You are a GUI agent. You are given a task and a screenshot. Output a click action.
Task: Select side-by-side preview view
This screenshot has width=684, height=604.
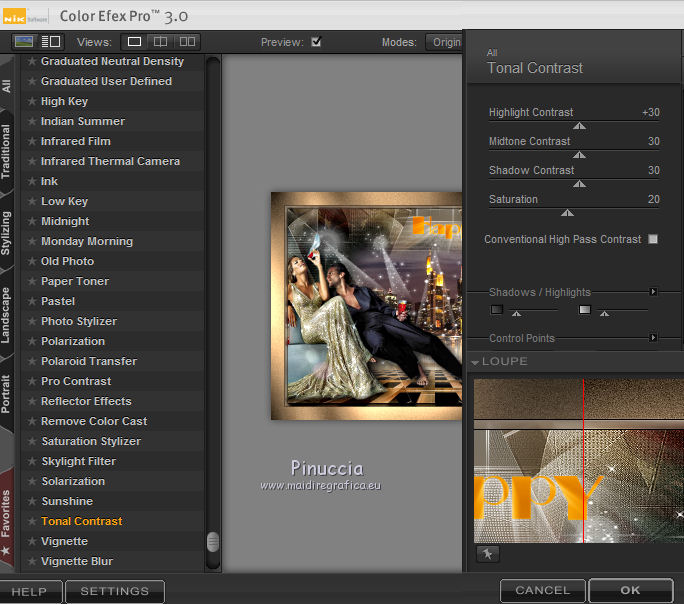point(187,42)
